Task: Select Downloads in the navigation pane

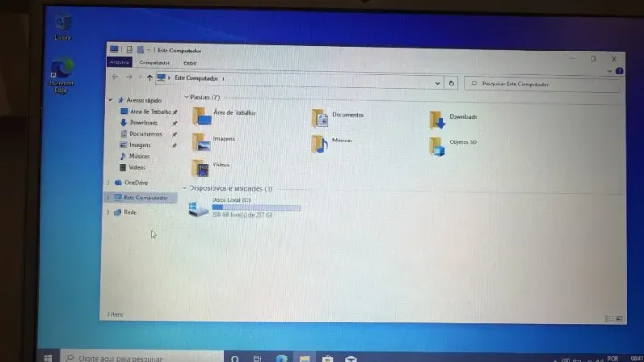Action: pos(144,122)
